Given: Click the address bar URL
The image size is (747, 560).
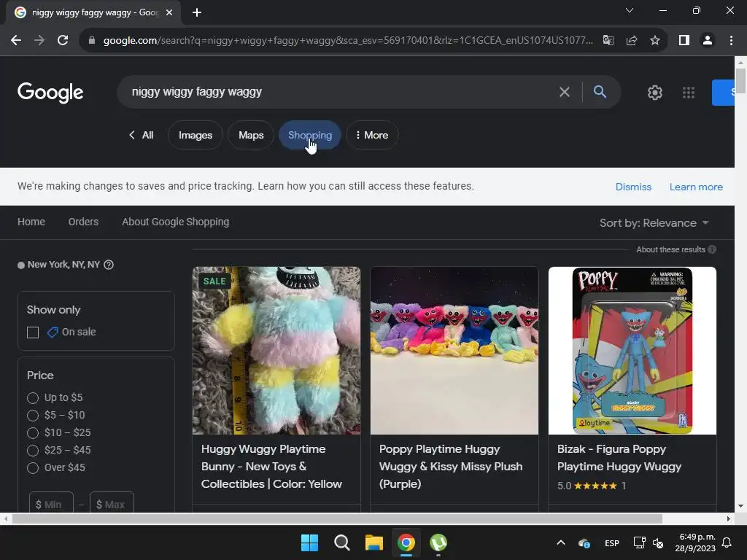Looking at the screenshot, I should tap(348, 41).
